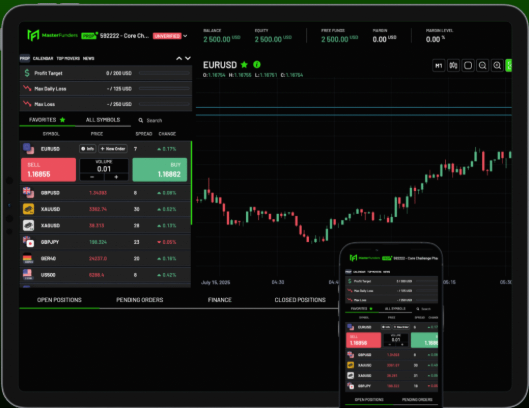Image resolution: width=529 pixels, height=408 pixels.
Task: Collapse the panel with the up chevron
Action: coord(179,58)
